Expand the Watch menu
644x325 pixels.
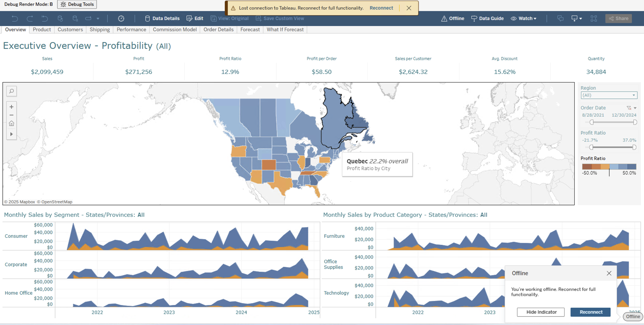tap(523, 19)
